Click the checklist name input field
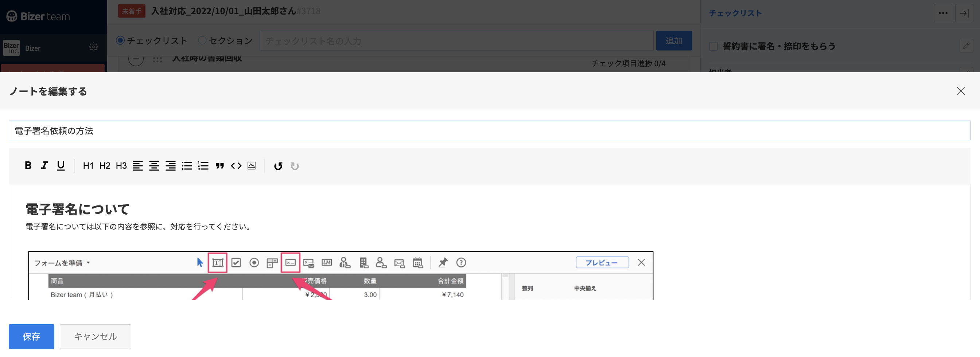 (456, 41)
